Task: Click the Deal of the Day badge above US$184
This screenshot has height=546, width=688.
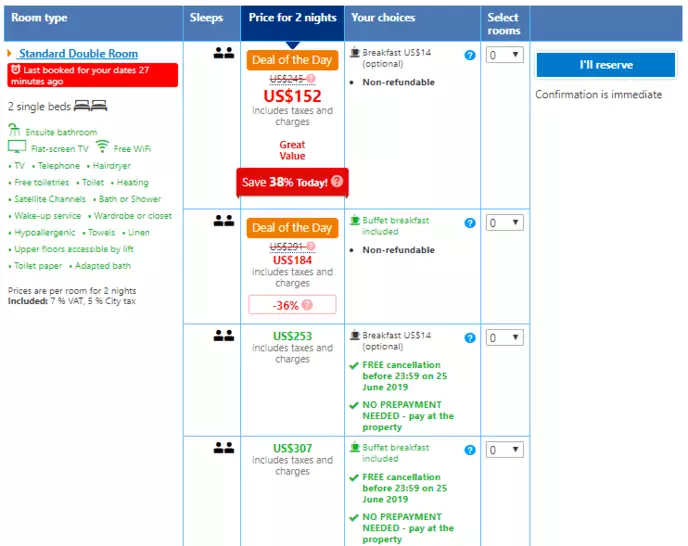Action: click(292, 228)
